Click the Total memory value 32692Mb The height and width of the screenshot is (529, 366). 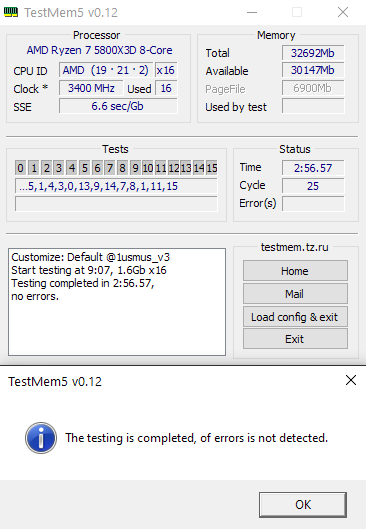313,53
